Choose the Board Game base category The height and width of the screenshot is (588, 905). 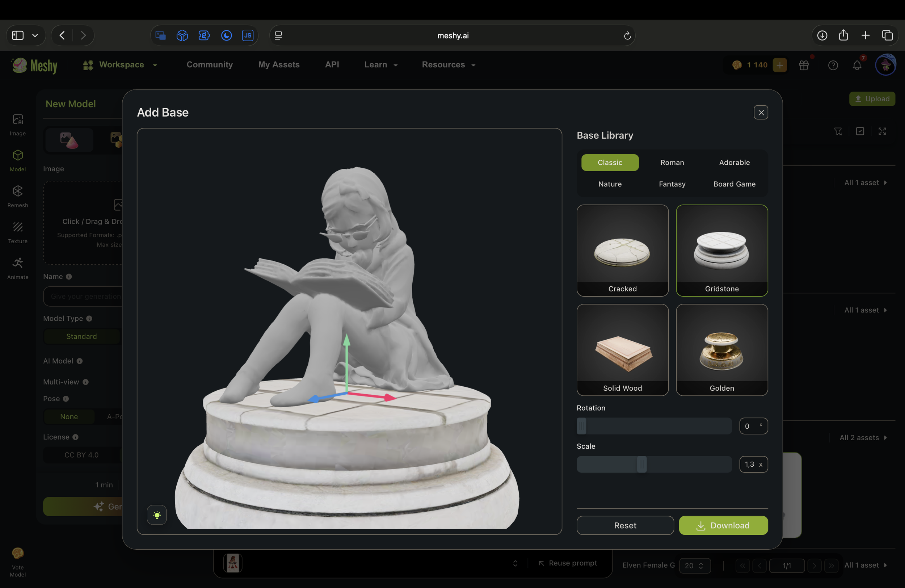[734, 184]
